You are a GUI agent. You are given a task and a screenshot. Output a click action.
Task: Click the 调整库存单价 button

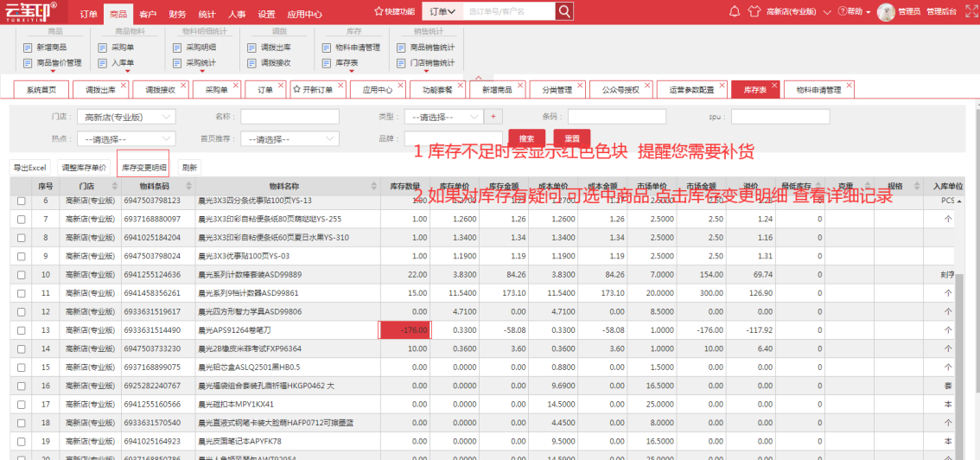(85, 168)
